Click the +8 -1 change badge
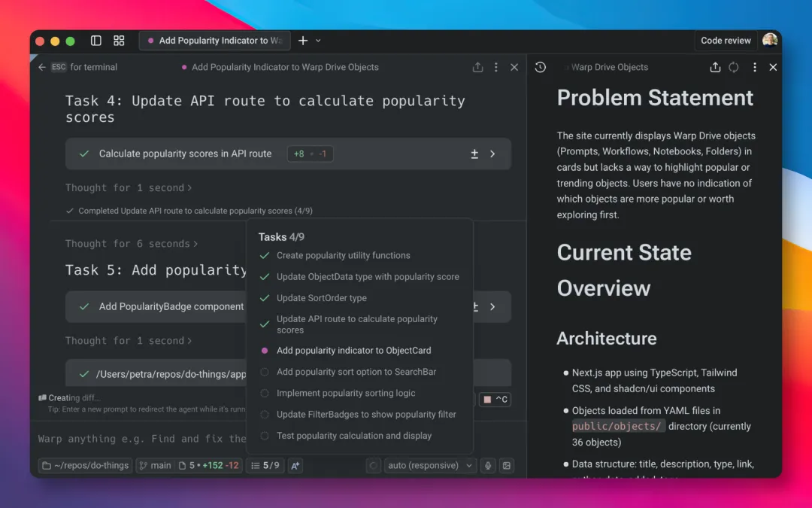Screen dimensions: 812x508 310,154
